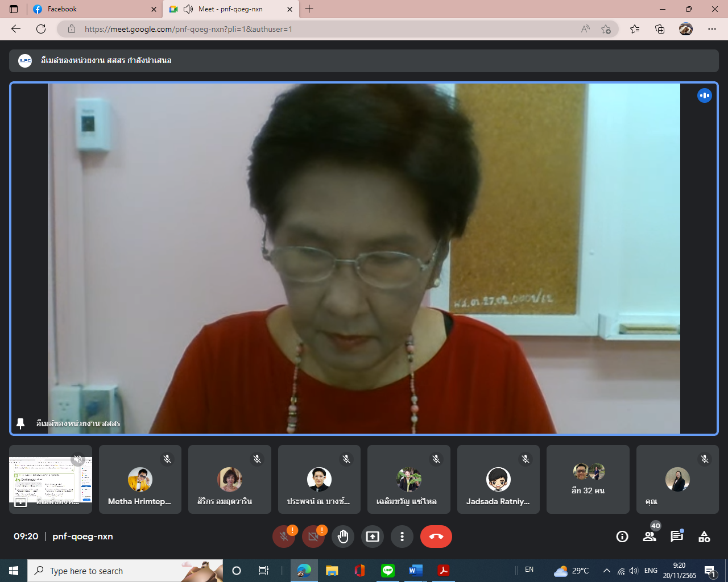Screen dimensions: 728x582
Task: Toggle the browser tab audio speaker icon
Action: [188, 9]
